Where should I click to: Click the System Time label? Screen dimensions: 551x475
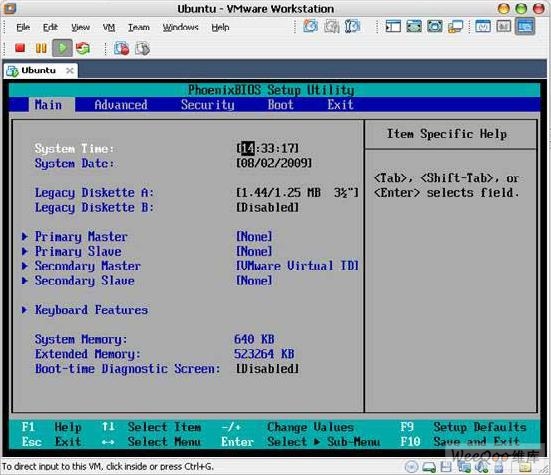tap(74, 149)
